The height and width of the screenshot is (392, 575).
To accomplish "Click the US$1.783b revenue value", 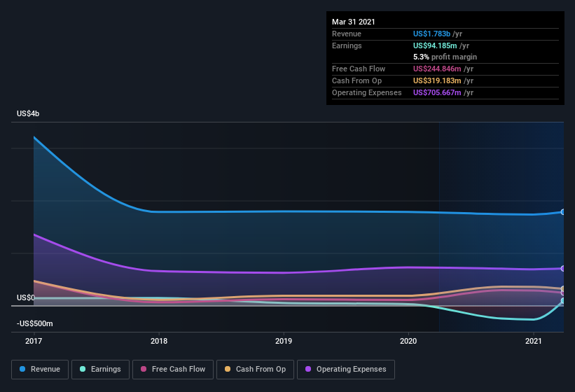I will (431, 34).
